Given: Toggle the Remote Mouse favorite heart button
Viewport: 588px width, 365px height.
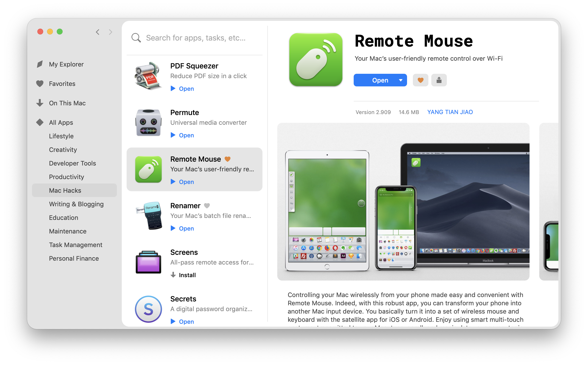Looking at the screenshot, I should pos(420,79).
